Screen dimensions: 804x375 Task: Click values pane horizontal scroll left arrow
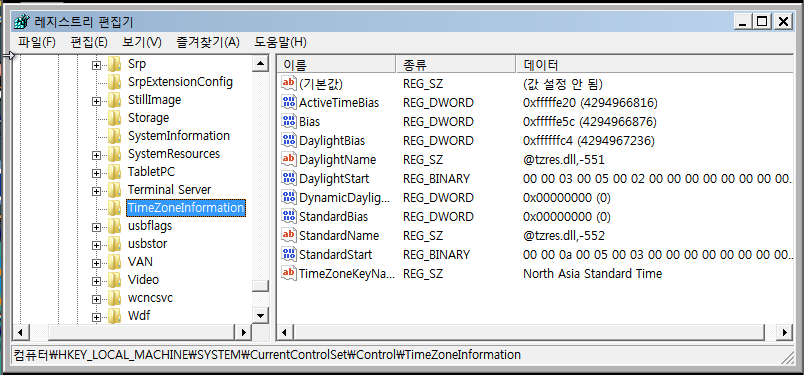click(x=286, y=332)
